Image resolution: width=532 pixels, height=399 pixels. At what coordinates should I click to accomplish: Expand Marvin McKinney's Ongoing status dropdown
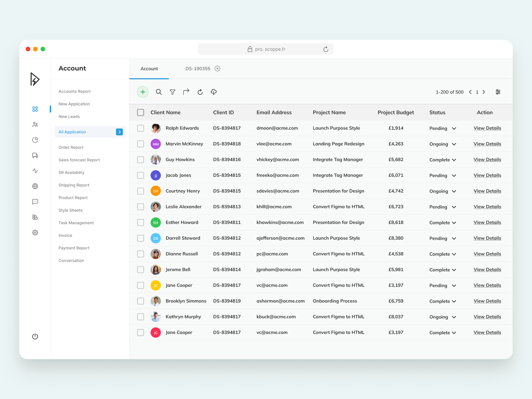(454, 144)
